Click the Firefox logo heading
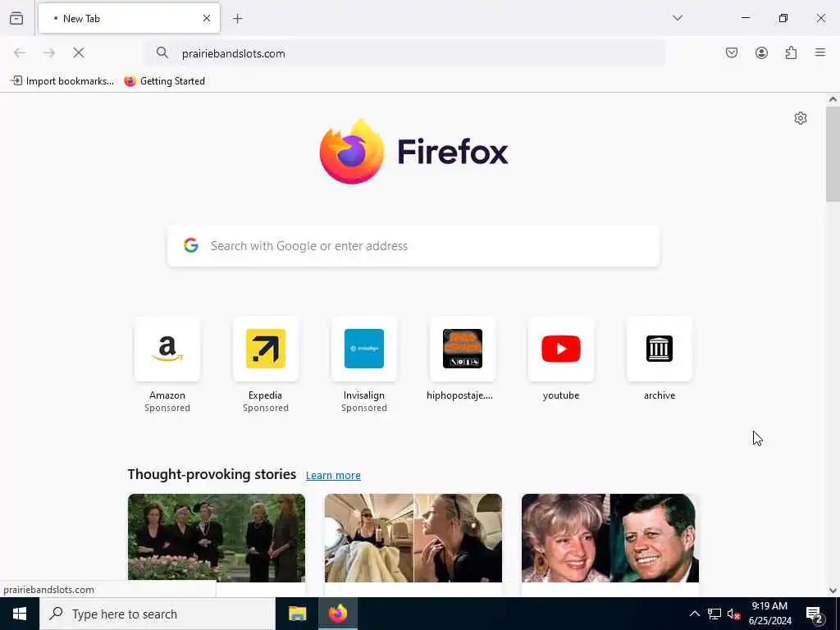Screen dimensions: 840x630 click(x=413, y=152)
